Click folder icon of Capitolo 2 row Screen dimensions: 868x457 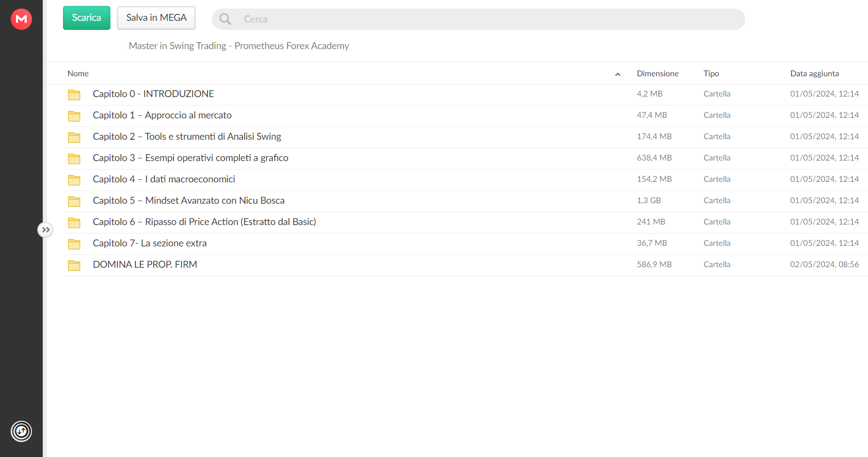74,138
